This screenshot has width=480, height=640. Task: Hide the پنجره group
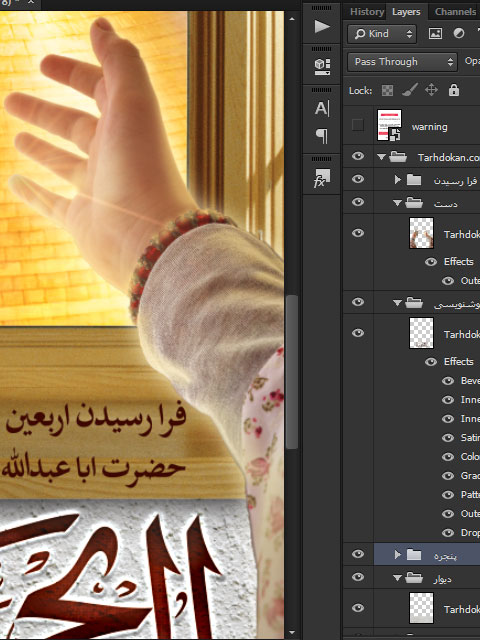click(358, 553)
